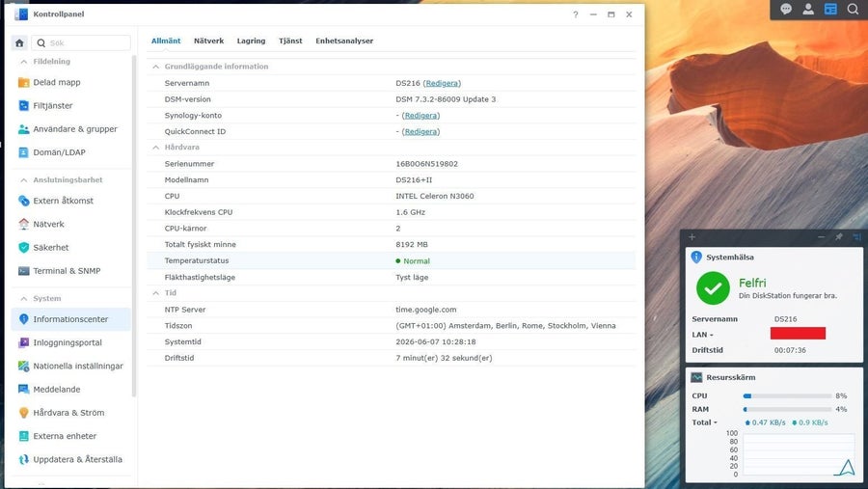Image resolution: width=868 pixels, height=489 pixels.
Task: Open Terminal & SNMP settings
Action: click(70, 271)
